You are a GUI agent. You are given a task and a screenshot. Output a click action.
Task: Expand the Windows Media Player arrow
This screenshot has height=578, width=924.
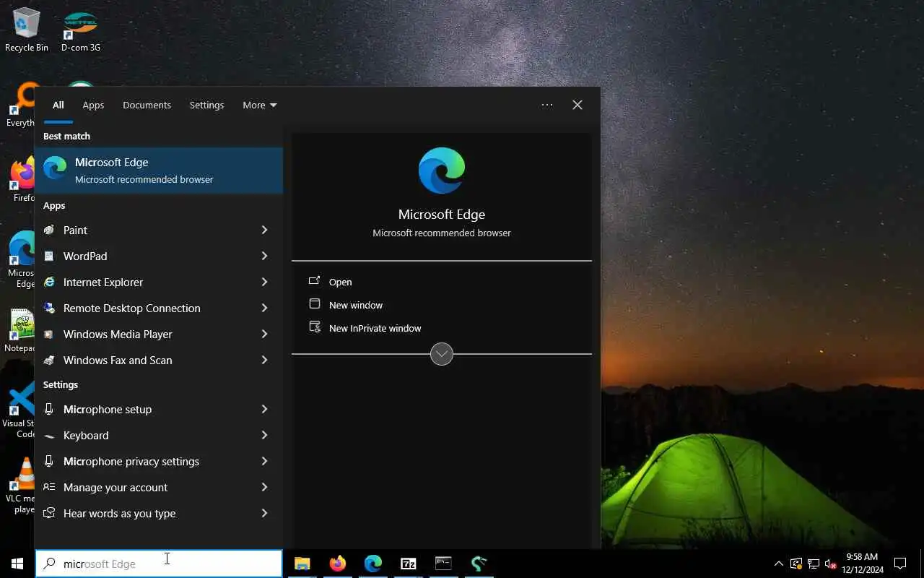pyautogui.click(x=264, y=334)
